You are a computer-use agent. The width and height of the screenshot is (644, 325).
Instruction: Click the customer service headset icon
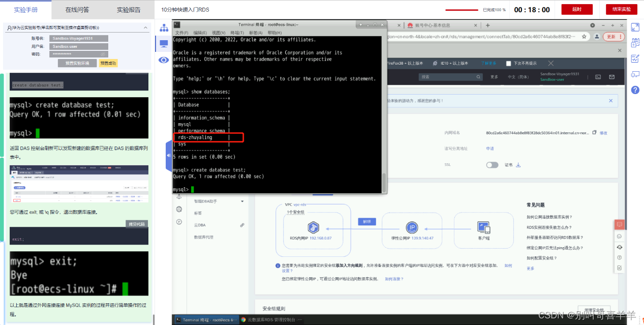click(x=619, y=247)
